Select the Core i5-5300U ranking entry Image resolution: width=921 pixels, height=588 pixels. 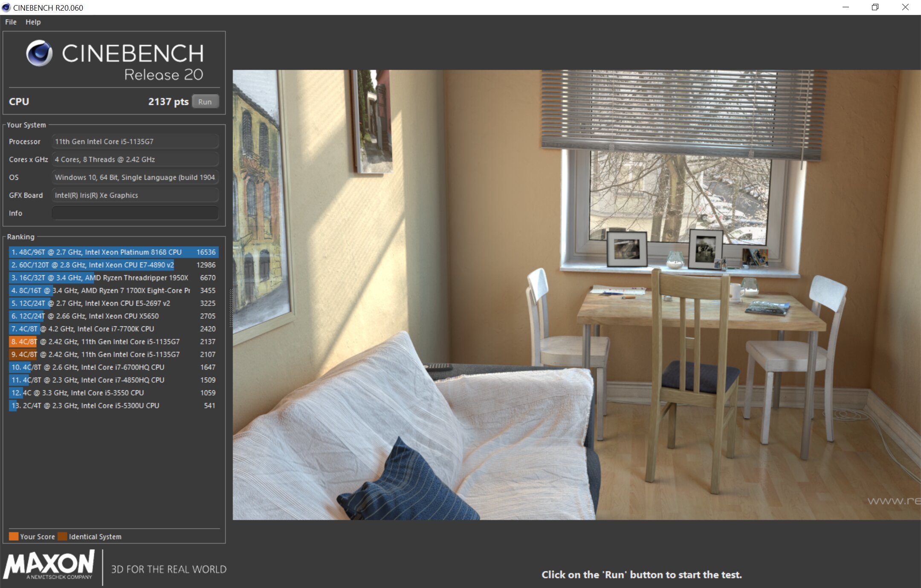point(113,406)
